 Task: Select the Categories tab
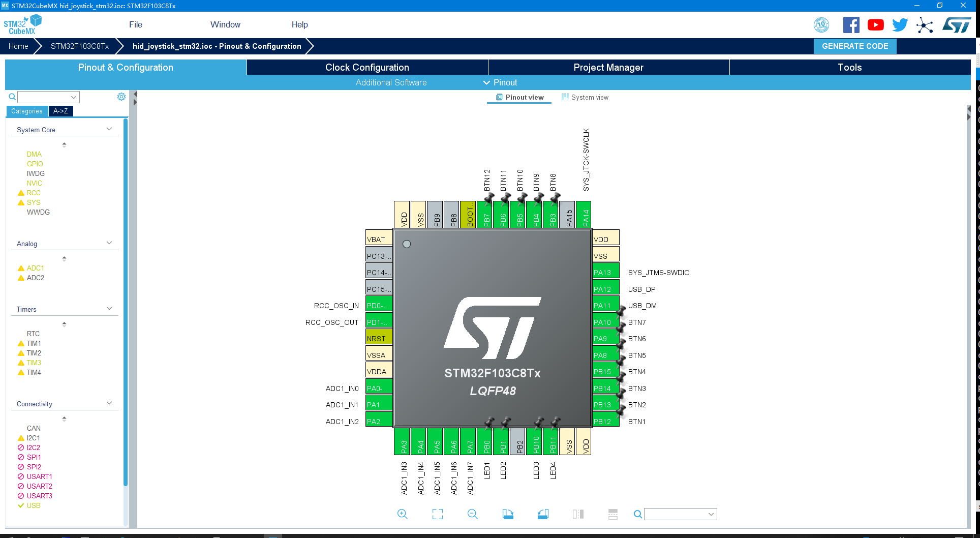click(27, 111)
